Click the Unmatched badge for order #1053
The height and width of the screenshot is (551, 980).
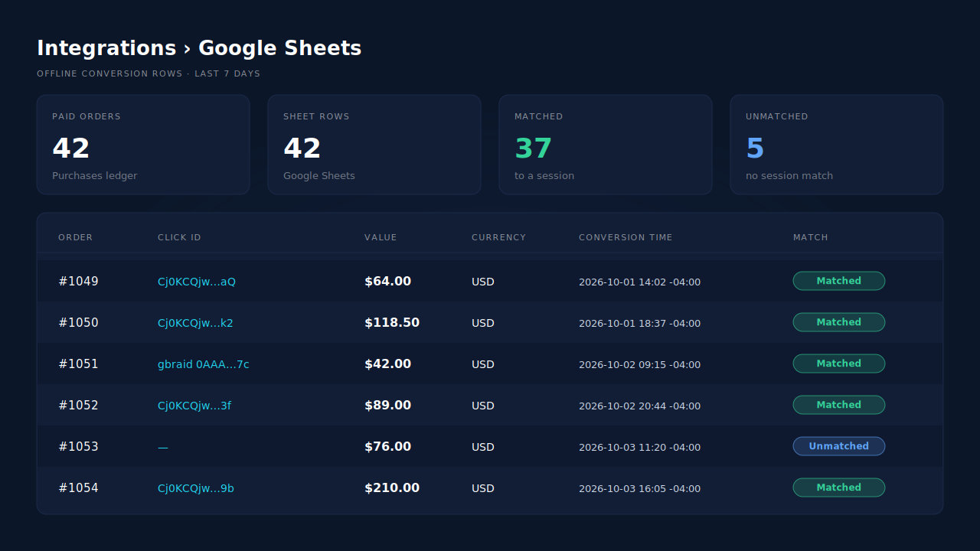pyautogui.click(x=839, y=446)
